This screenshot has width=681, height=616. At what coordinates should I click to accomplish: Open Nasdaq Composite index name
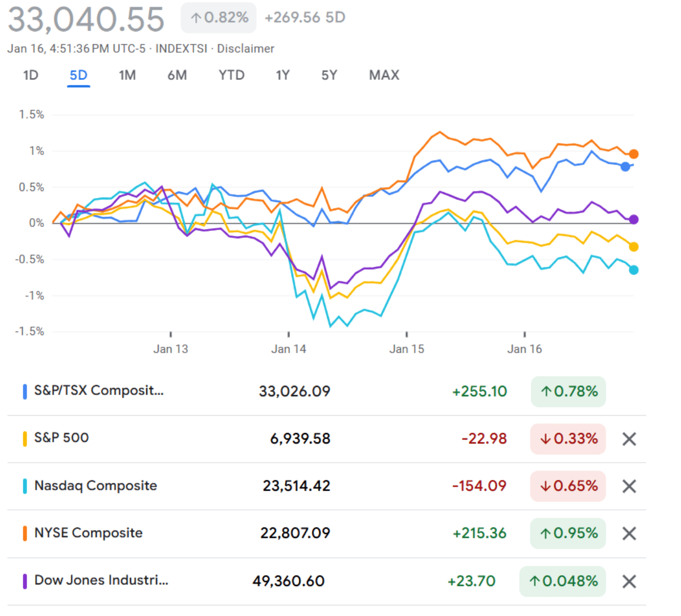point(96,485)
